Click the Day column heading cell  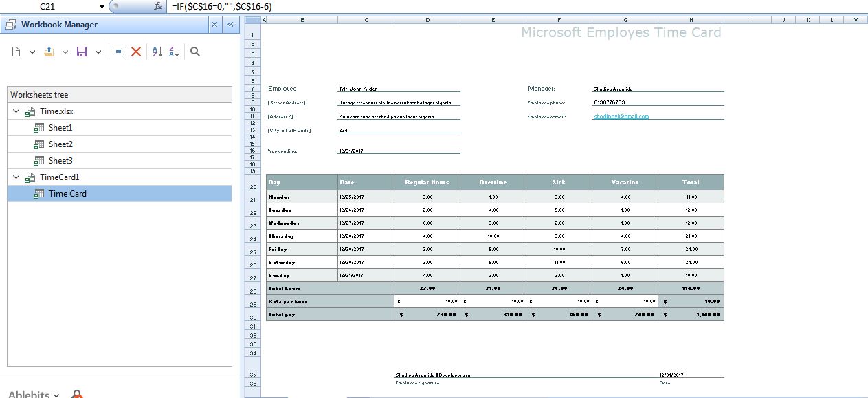pos(302,182)
